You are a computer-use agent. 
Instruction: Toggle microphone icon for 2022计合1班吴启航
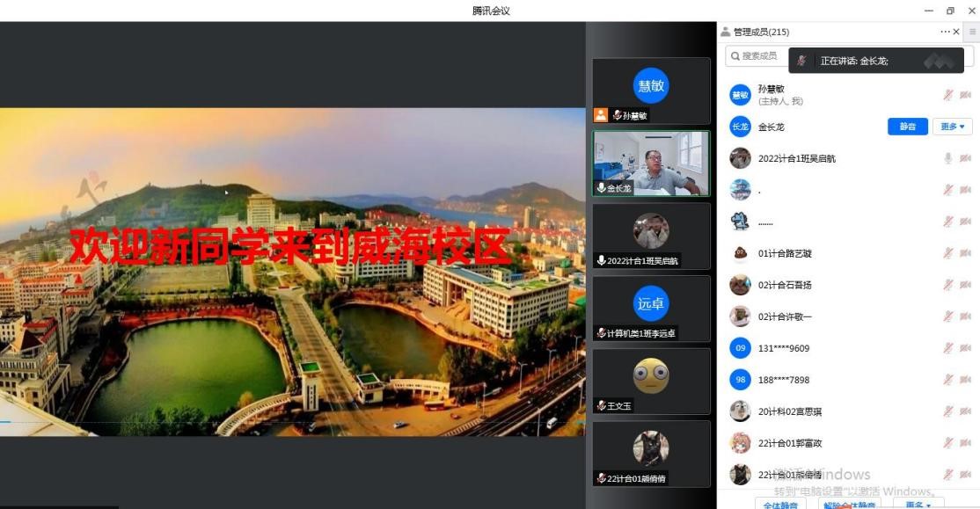[x=948, y=158]
